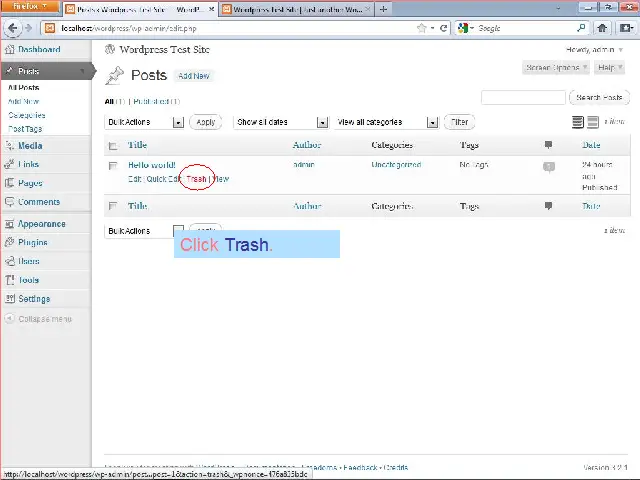
Task: Click Apply next to top Bulk Actions
Action: click(x=206, y=122)
